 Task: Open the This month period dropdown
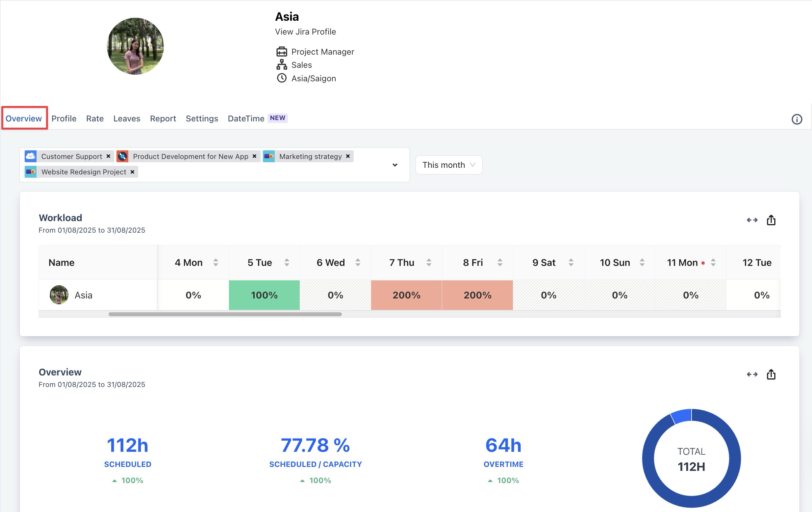tap(448, 165)
